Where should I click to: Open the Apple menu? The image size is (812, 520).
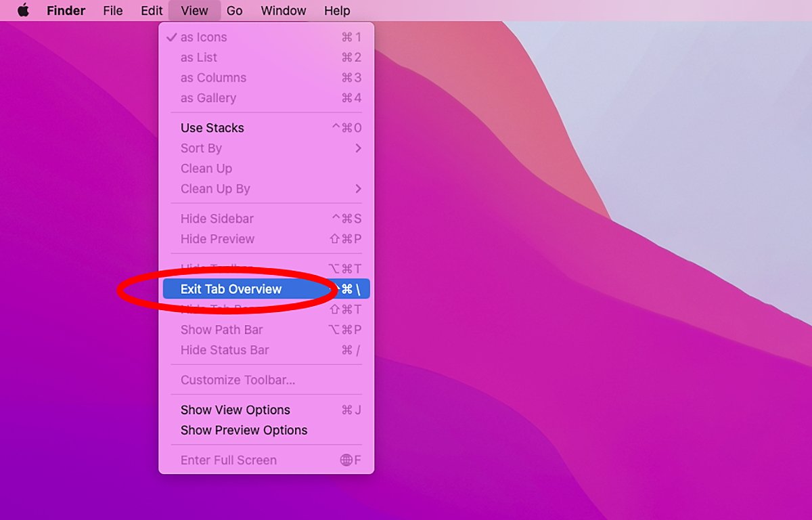click(23, 11)
